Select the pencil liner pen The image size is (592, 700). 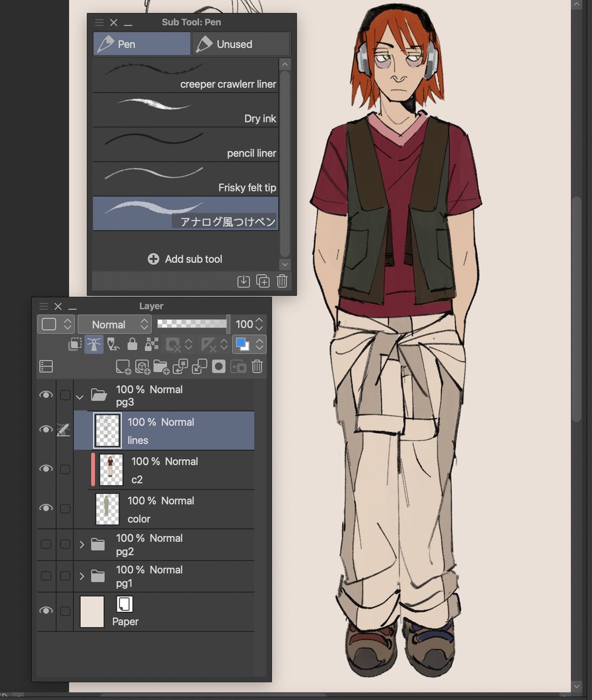186,145
